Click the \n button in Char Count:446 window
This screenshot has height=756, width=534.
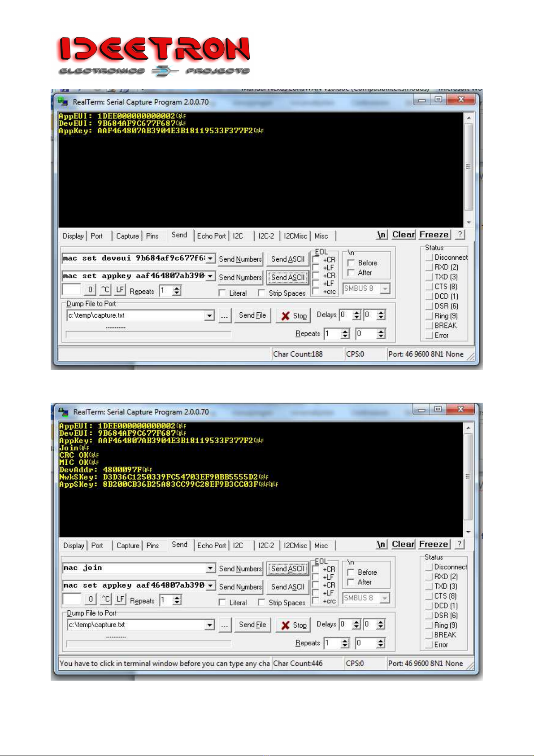(x=381, y=544)
